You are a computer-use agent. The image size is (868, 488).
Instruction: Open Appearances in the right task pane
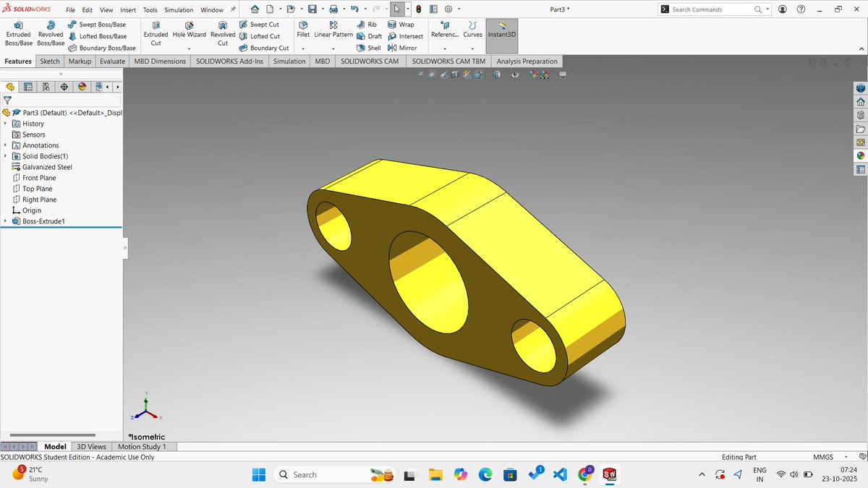coord(861,155)
